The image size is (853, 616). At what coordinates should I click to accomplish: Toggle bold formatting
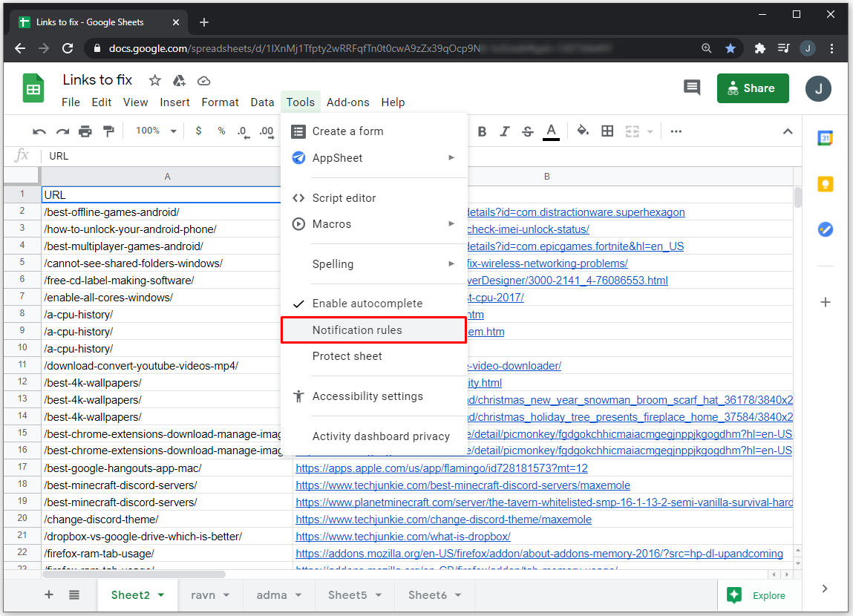tap(482, 131)
